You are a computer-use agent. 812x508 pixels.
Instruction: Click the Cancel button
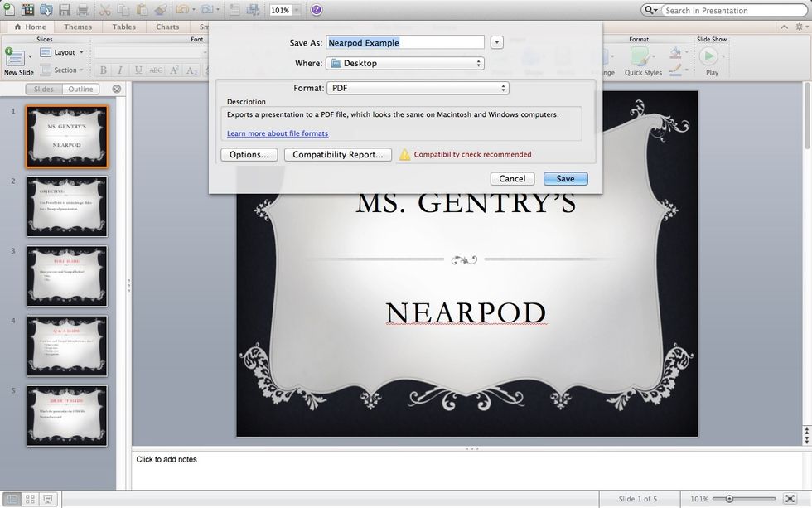[512, 179]
